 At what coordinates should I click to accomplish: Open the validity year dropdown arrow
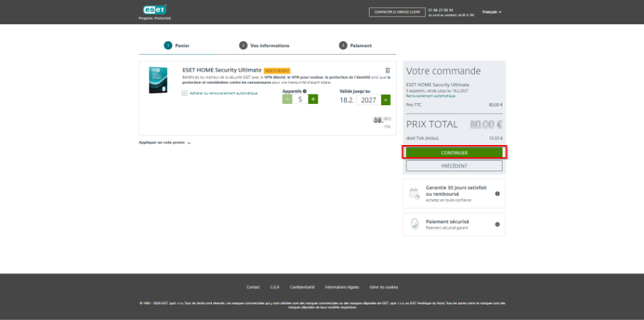point(386,100)
